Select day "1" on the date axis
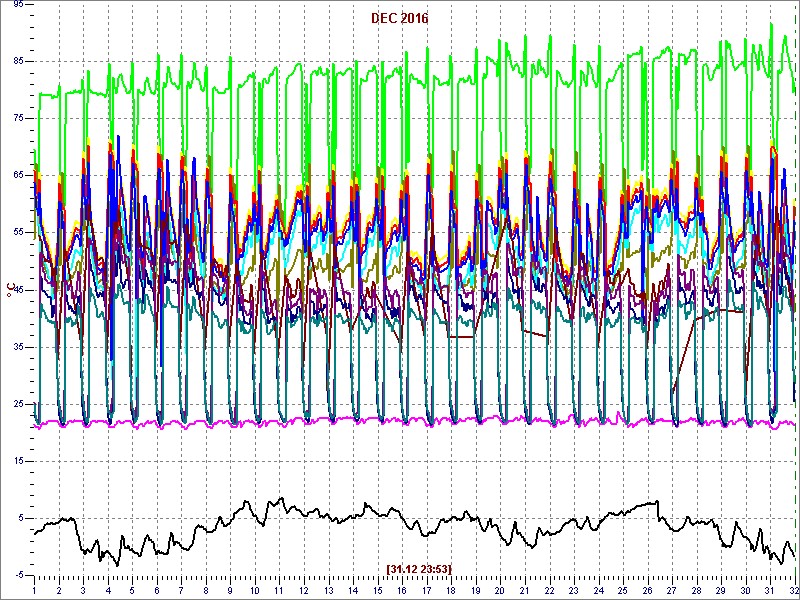 (34, 590)
